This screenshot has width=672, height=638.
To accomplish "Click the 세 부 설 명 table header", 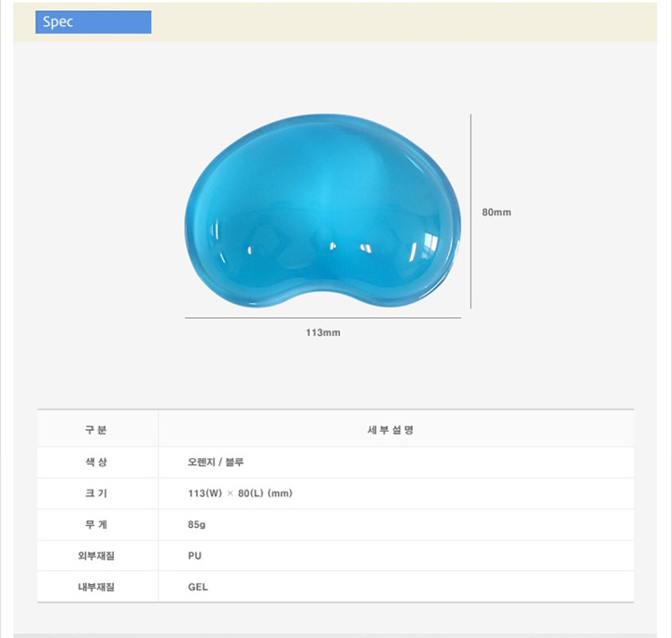I will pyautogui.click(x=390, y=429).
